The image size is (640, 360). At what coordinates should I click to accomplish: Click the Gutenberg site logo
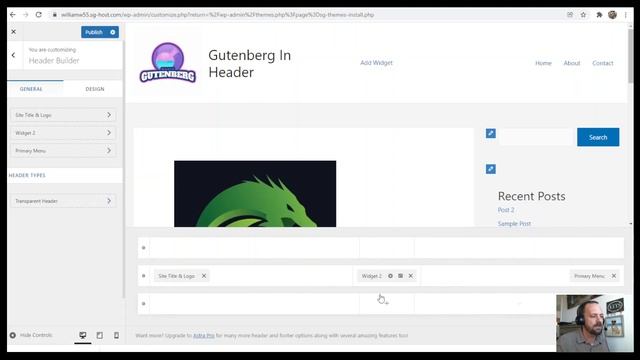168,62
